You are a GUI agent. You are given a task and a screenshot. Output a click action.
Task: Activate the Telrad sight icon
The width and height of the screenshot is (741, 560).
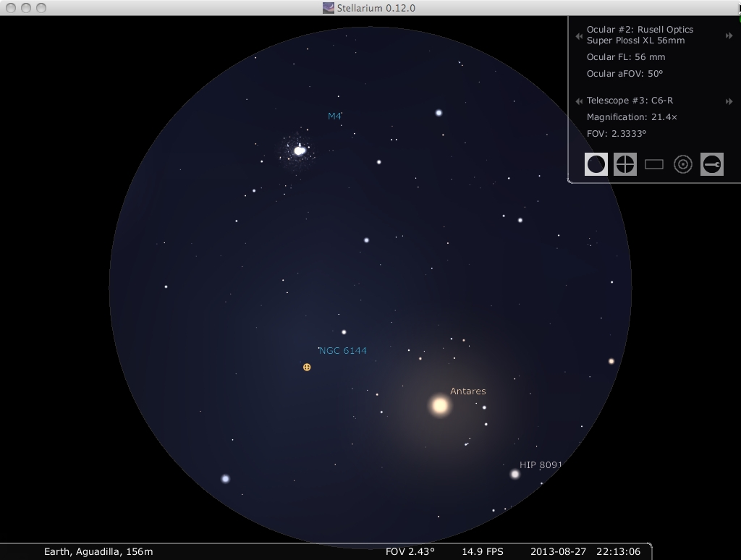coord(682,165)
